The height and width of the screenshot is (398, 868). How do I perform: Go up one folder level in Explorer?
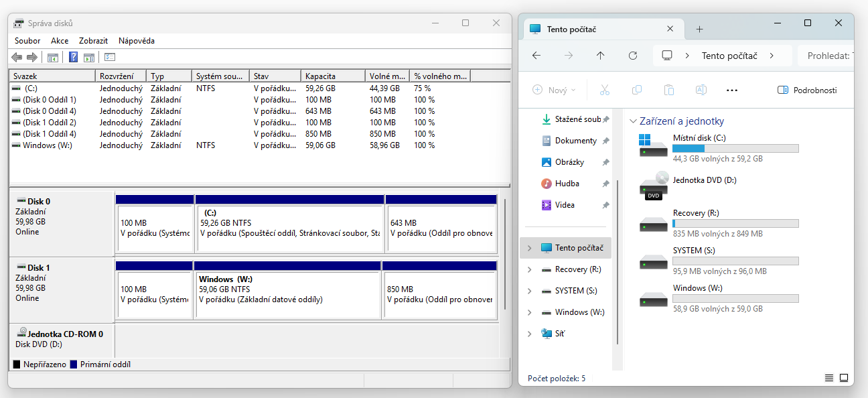pos(600,56)
